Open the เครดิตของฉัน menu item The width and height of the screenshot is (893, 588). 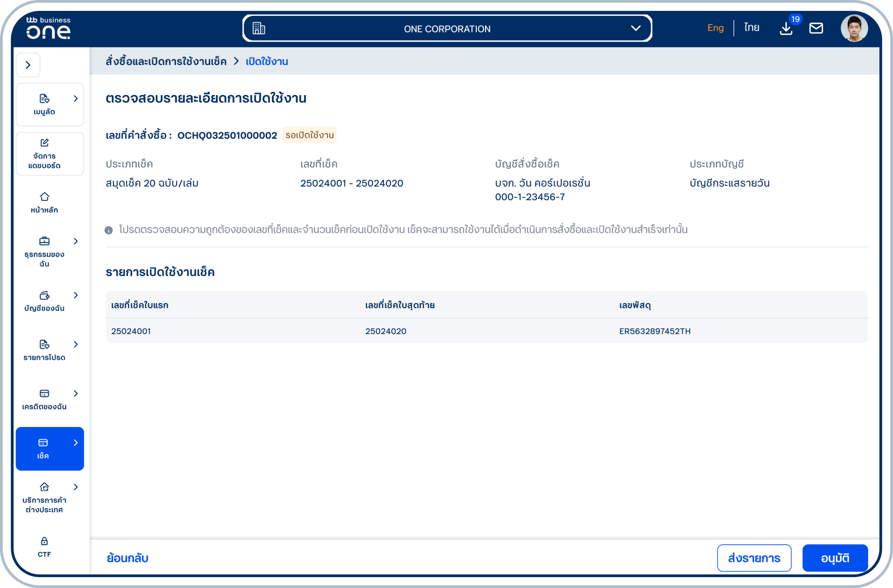click(x=50, y=400)
